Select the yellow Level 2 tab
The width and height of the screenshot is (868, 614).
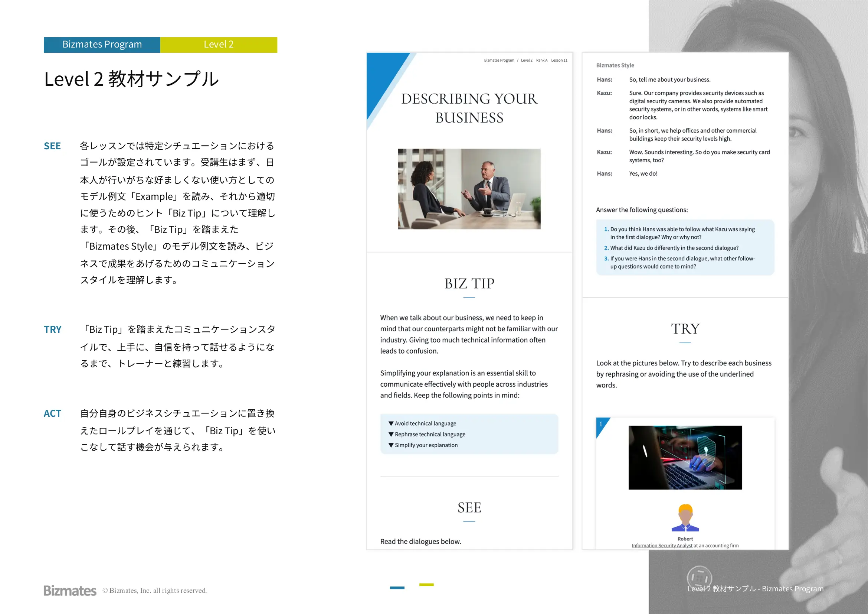coord(219,45)
